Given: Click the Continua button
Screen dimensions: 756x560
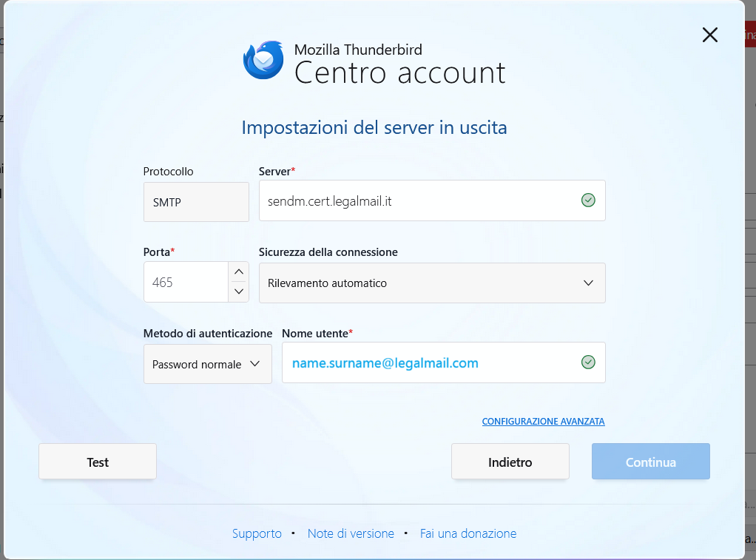Looking at the screenshot, I should (x=650, y=462).
